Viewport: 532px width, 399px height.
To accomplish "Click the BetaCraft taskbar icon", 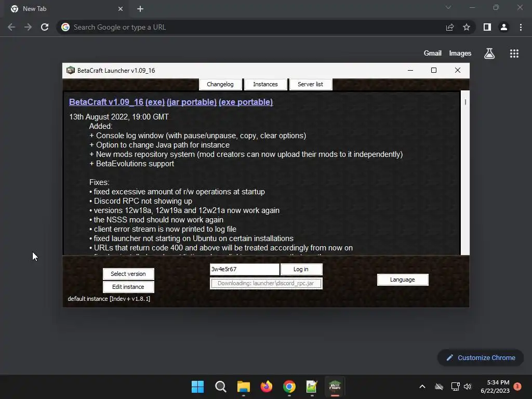I will [335, 387].
